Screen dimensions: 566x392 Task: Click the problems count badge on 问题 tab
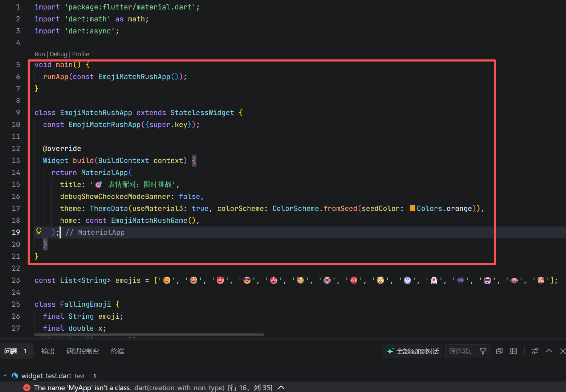click(25, 351)
